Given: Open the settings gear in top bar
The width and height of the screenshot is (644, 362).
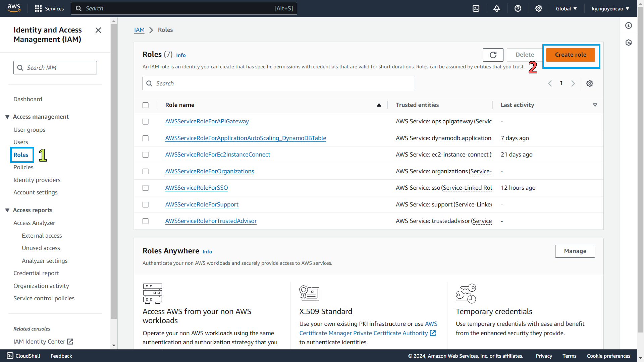Looking at the screenshot, I should 539,8.
